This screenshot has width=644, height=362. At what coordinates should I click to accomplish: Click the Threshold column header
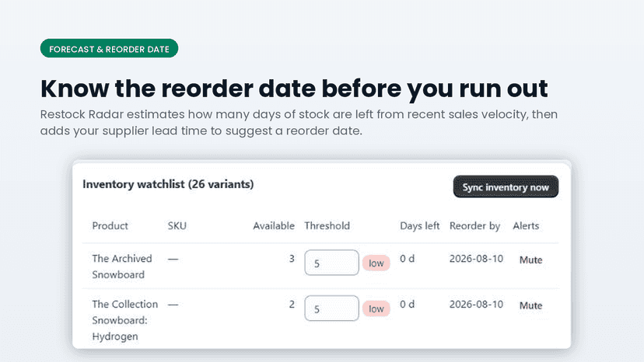[x=327, y=226]
